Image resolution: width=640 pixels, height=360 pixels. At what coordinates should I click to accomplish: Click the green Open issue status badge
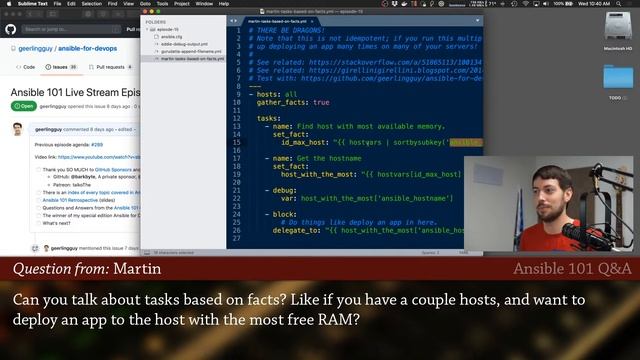coord(24,106)
